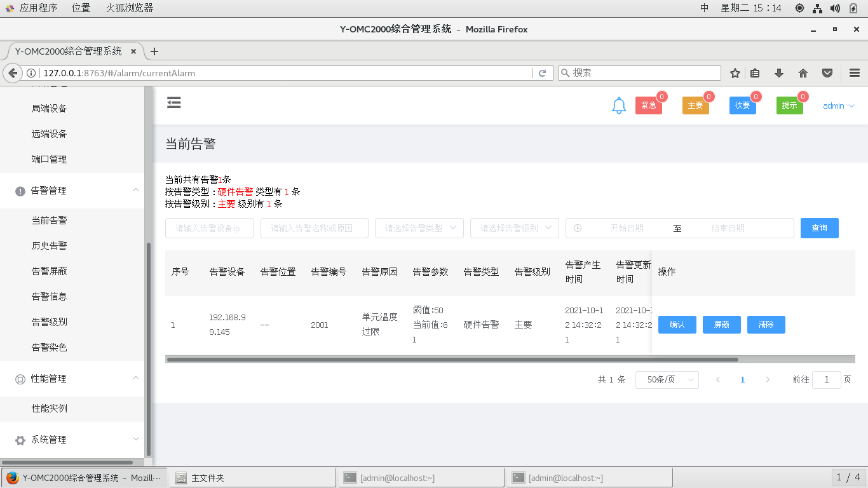
Task: Open the 50条/页 page size dropdown
Action: pyautogui.click(x=667, y=380)
